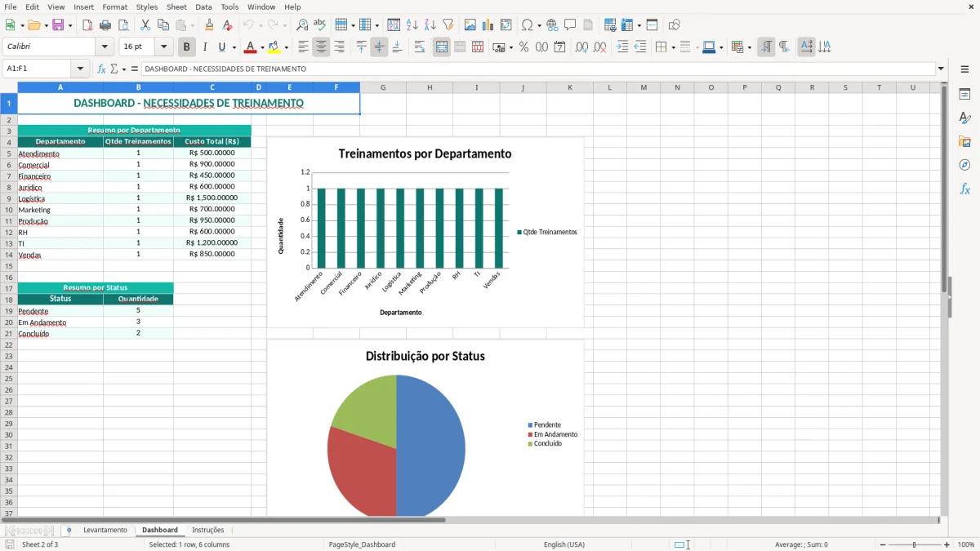The image size is (980, 551).
Task: Insert special character omega icon
Action: pos(528,25)
